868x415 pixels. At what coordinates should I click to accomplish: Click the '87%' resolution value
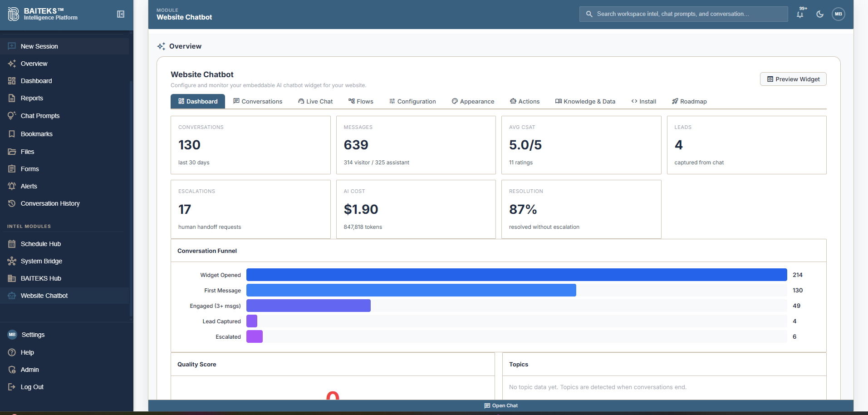523,209
